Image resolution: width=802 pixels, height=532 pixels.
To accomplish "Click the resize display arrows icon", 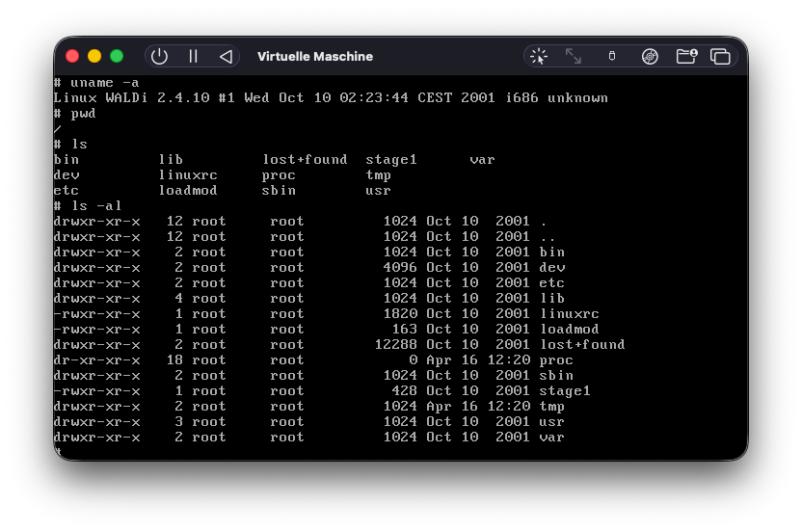I will click(x=574, y=56).
